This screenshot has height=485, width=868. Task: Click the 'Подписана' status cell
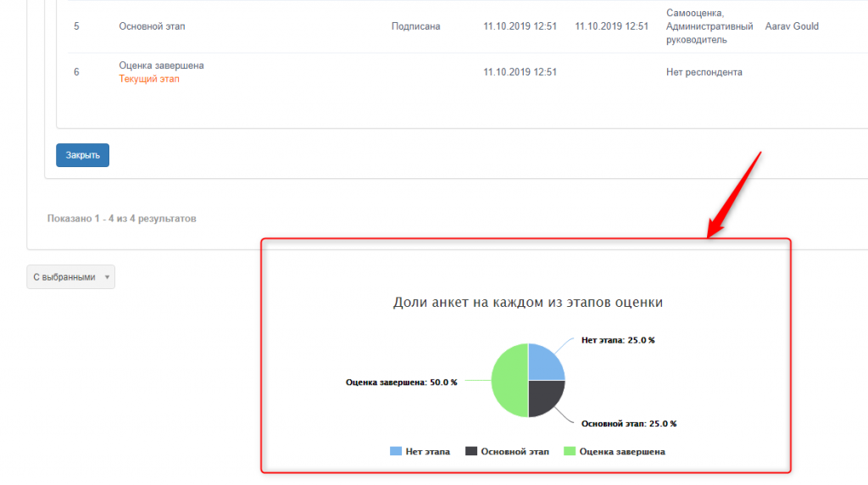pos(415,26)
